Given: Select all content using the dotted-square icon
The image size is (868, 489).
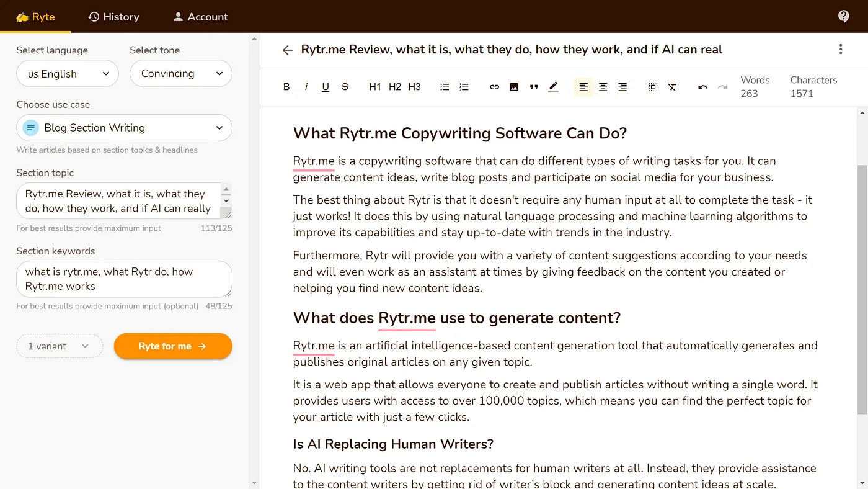Looking at the screenshot, I should click(x=653, y=87).
